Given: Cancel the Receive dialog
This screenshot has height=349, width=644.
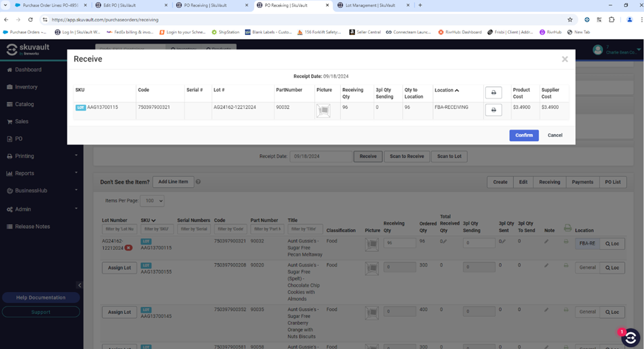Looking at the screenshot, I should [555, 136].
